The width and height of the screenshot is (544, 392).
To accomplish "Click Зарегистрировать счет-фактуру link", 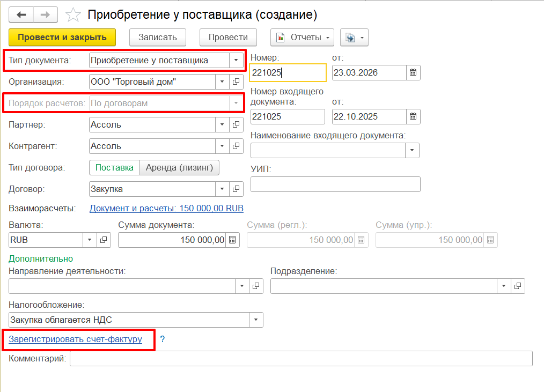I will 76,339.
